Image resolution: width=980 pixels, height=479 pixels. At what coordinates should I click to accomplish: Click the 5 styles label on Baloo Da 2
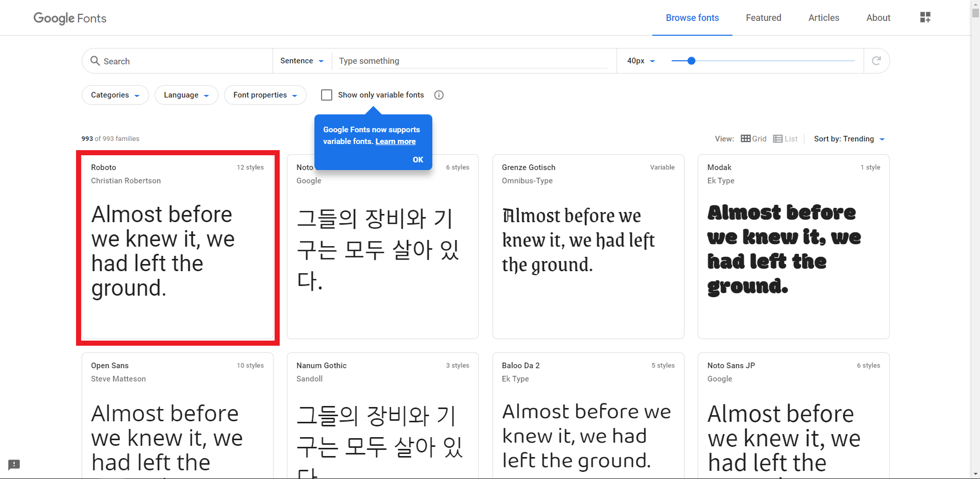click(x=663, y=366)
